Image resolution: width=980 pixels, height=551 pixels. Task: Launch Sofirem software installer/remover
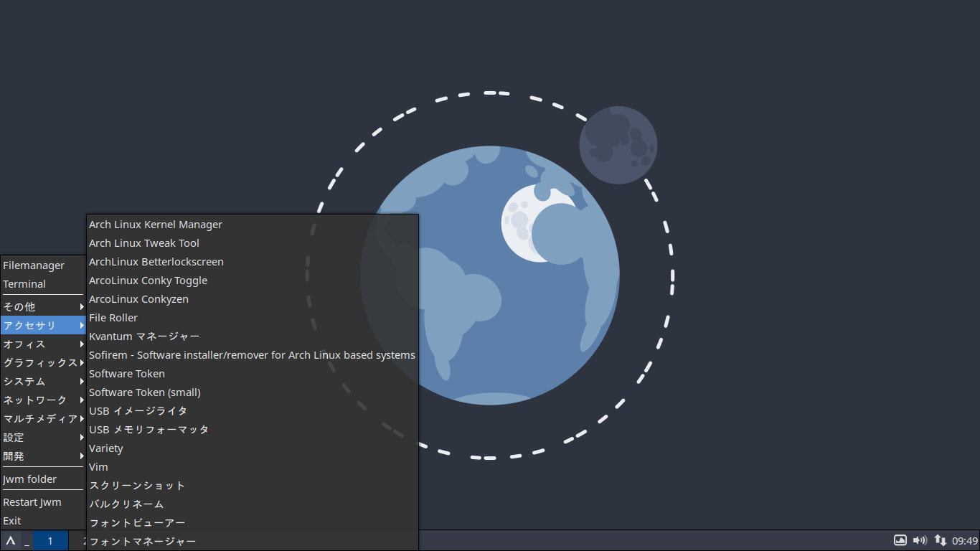(x=253, y=355)
